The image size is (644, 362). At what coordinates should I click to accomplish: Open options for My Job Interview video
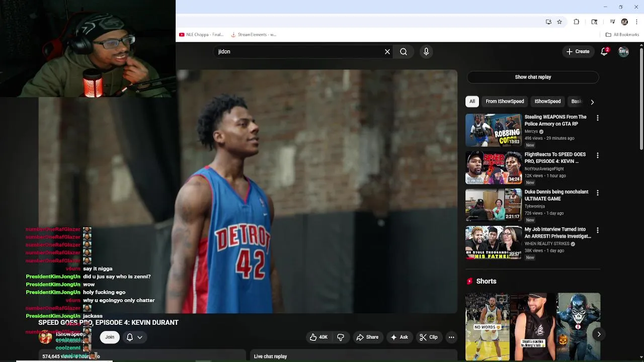[x=597, y=230]
